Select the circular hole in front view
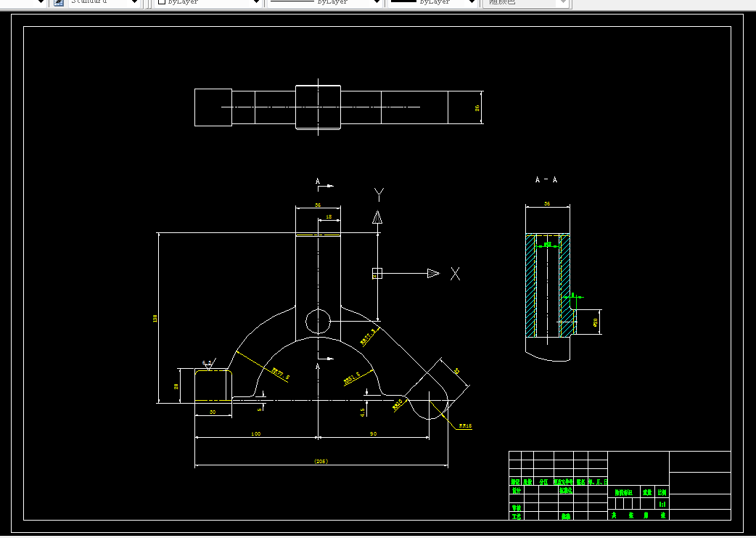This screenshot has width=756, height=538. (319, 322)
